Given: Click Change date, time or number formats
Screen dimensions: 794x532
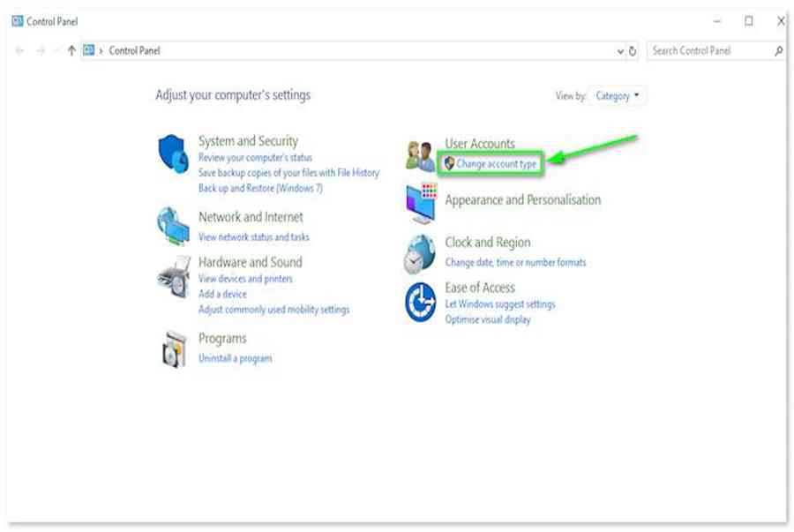Looking at the screenshot, I should click(x=515, y=262).
